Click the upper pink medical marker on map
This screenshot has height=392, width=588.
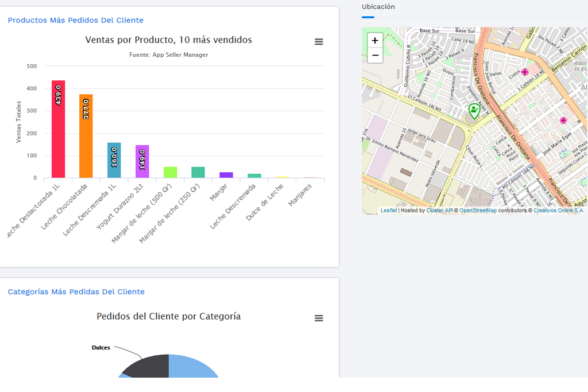pos(525,72)
